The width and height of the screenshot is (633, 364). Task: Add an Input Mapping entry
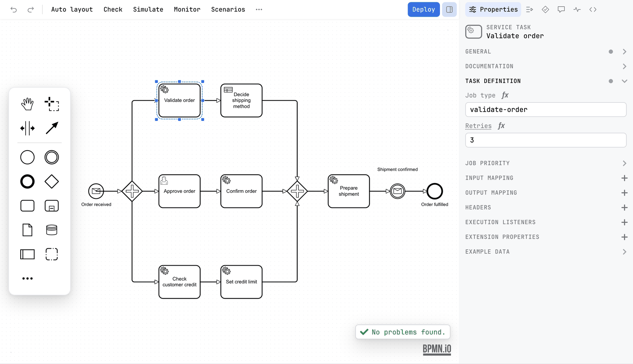(624, 178)
